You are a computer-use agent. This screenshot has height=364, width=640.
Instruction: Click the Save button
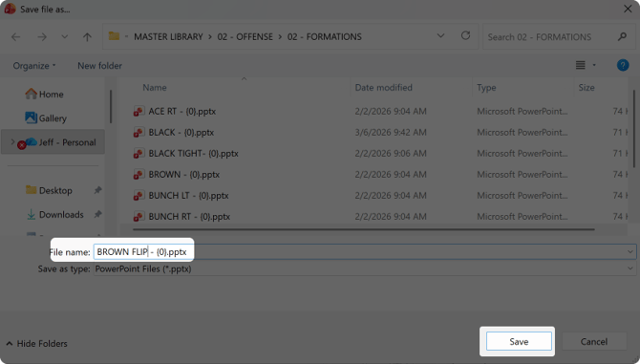tap(519, 342)
